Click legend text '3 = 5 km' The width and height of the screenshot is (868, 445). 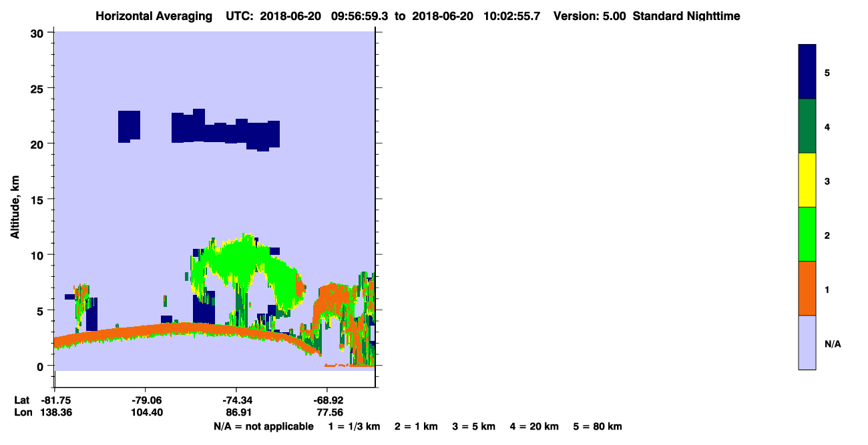(474, 426)
